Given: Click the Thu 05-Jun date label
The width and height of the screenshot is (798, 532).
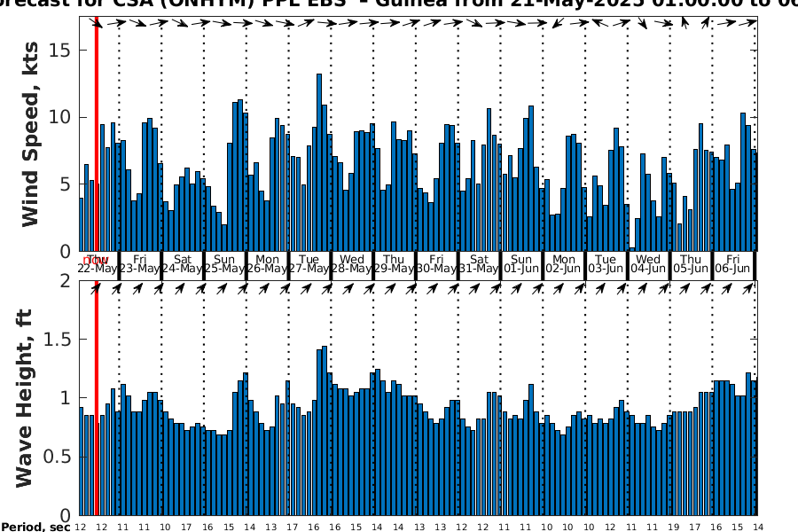Looking at the screenshot, I should tap(691, 264).
